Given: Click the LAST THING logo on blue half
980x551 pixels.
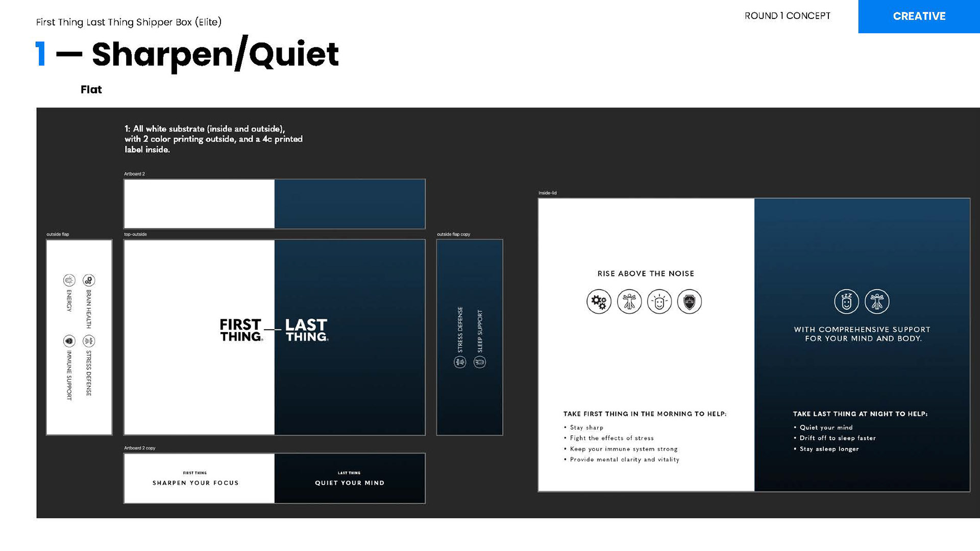Looking at the screenshot, I should (x=307, y=330).
